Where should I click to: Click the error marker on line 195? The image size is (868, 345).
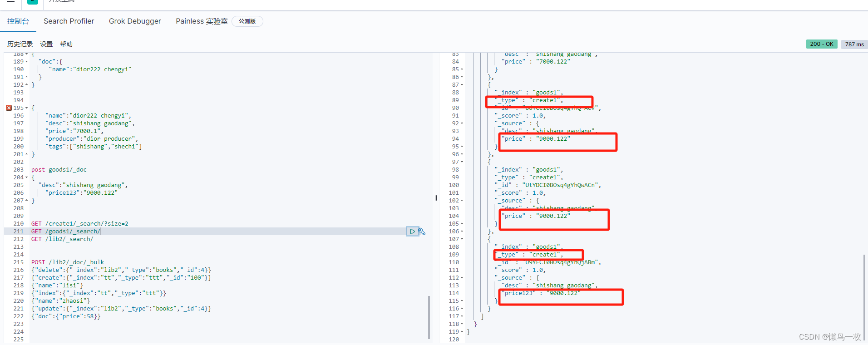9,108
